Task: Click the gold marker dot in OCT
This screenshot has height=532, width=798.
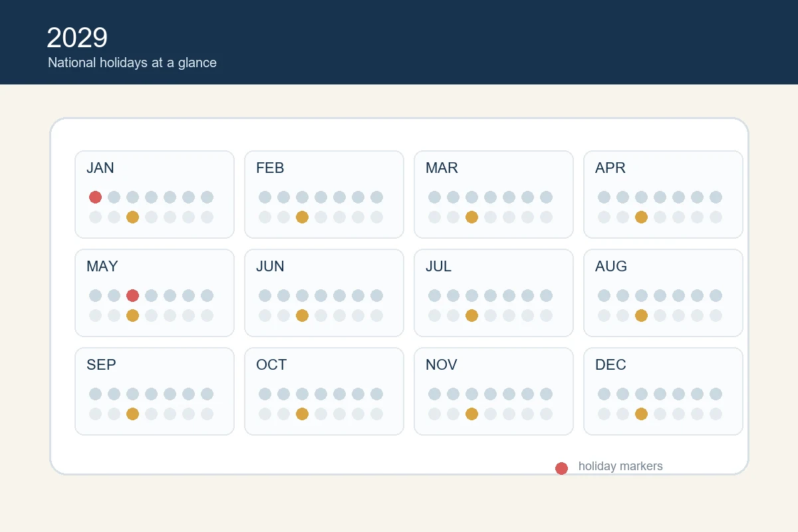Action: tap(302, 414)
